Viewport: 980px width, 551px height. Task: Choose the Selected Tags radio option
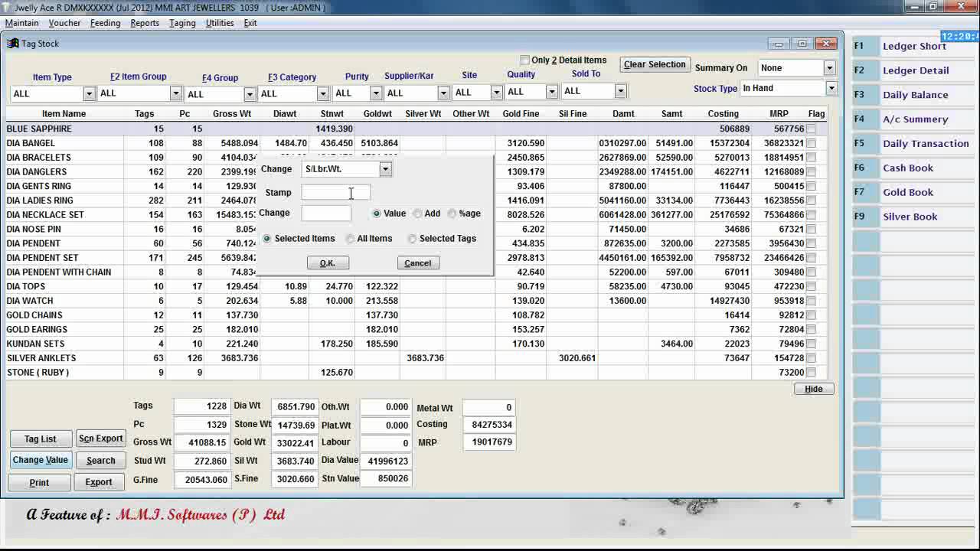tap(412, 239)
